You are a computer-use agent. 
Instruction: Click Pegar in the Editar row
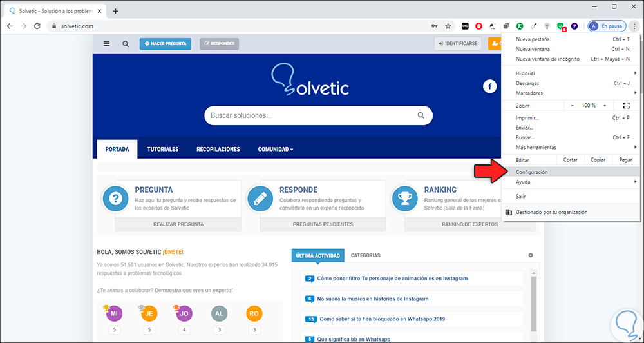click(x=625, y=160)
